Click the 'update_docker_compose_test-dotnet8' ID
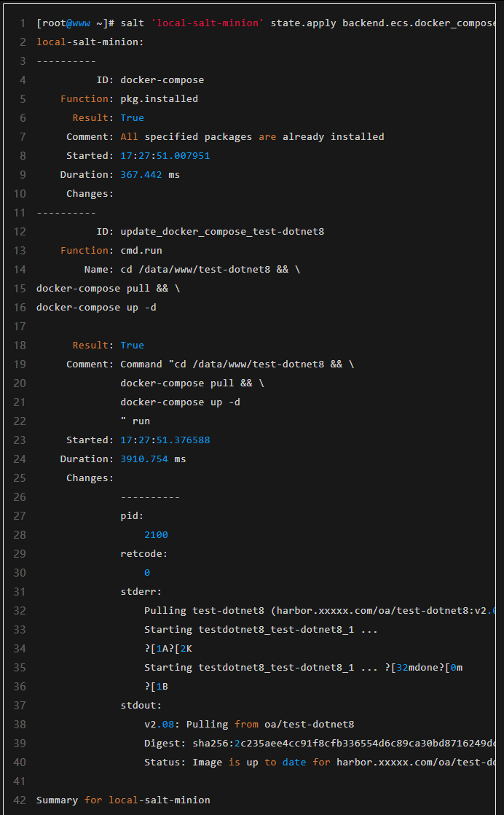 [x=221, y=232]
